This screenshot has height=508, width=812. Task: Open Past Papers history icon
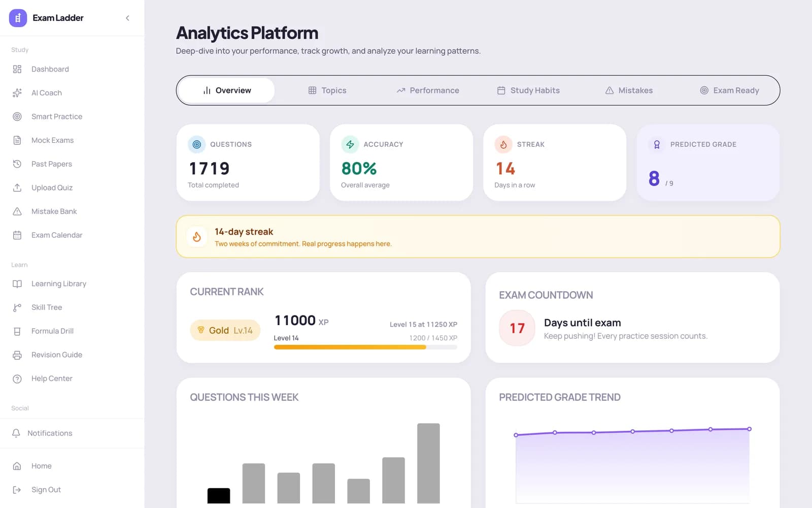[17, 164]
